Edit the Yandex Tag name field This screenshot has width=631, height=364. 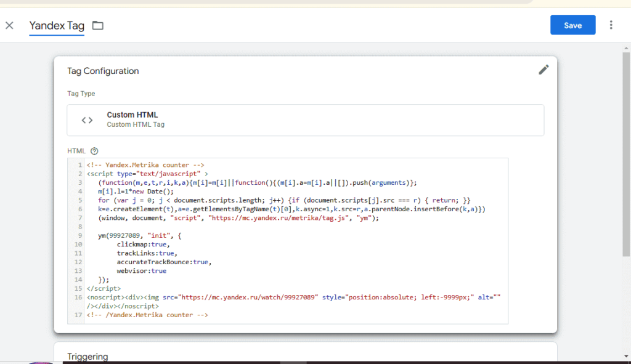pos(57,26)
